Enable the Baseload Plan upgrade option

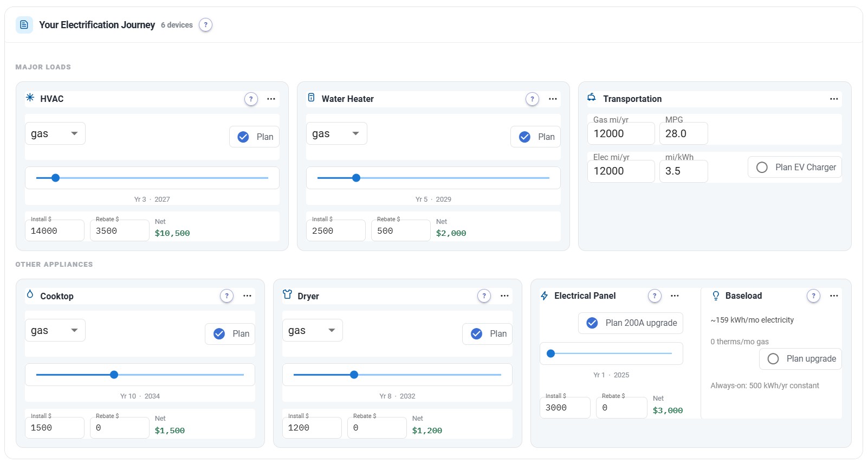(x=801, y=359)
